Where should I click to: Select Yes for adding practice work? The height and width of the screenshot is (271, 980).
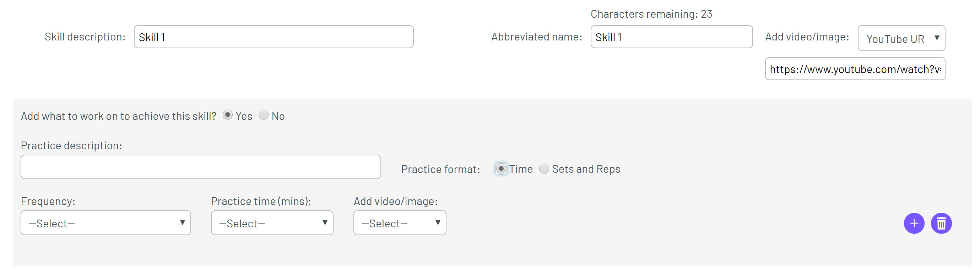(x=227, y=115)
